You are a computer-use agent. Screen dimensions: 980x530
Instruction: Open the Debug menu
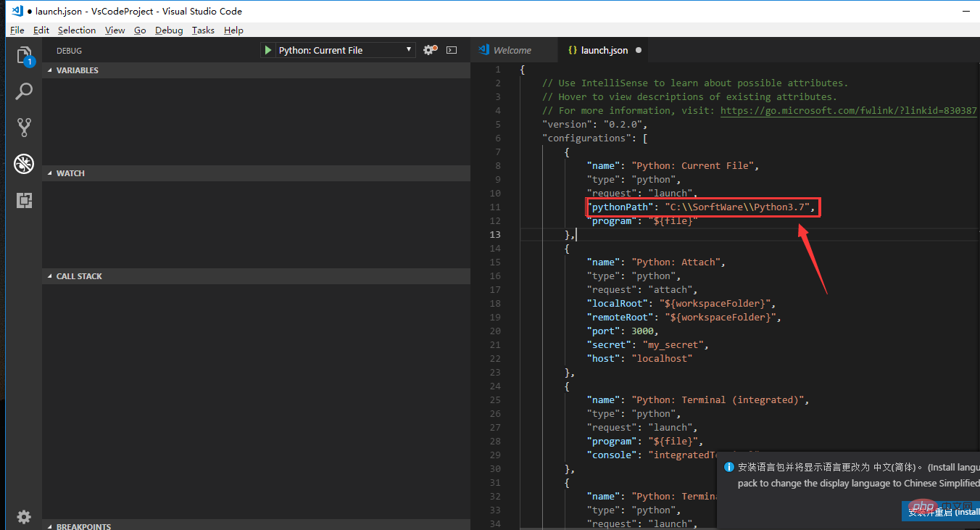pyautogui.click(x=169, y=30)
